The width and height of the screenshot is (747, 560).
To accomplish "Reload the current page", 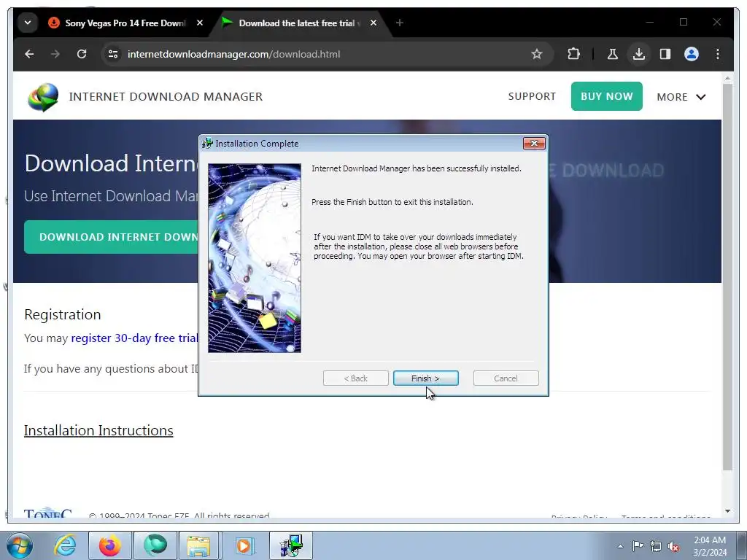I will pos(82,54).
